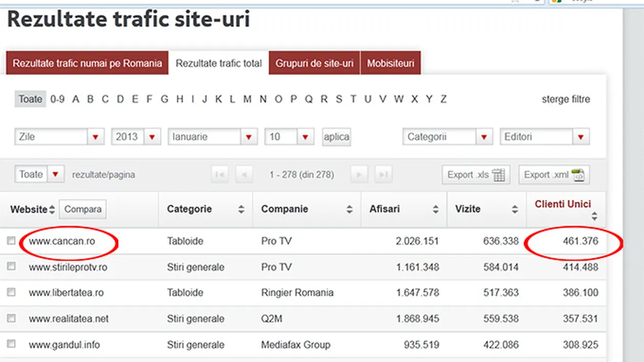The height and width of the screenshot is (362, 644).
Task: Open the Editori dropdown
Action: (580, 136)
